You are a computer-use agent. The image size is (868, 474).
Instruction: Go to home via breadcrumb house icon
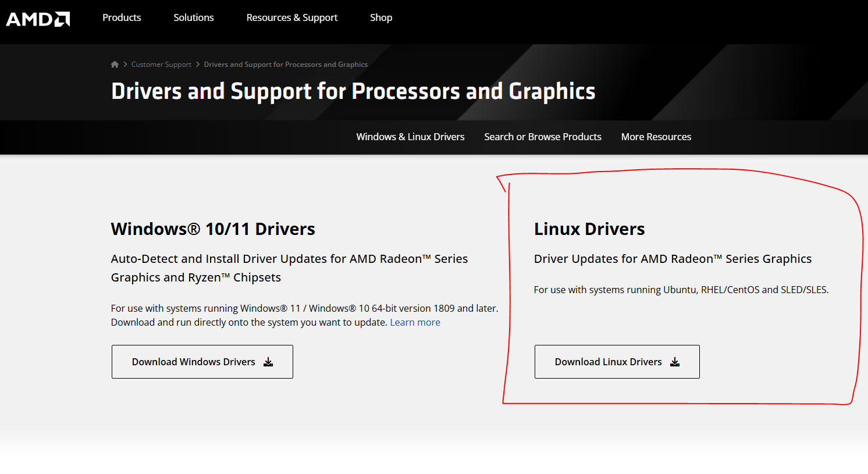click(x=115, y=65)
